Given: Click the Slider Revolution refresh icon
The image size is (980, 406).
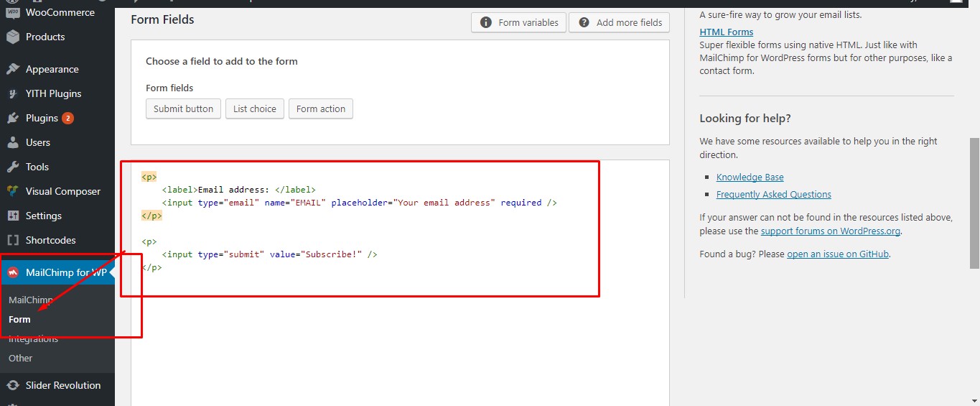Looking at the screenshot, I should (12, 386).
